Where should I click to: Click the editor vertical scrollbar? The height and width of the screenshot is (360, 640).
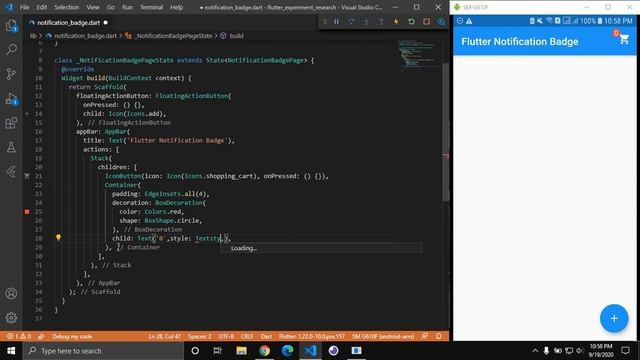point(445,131)
